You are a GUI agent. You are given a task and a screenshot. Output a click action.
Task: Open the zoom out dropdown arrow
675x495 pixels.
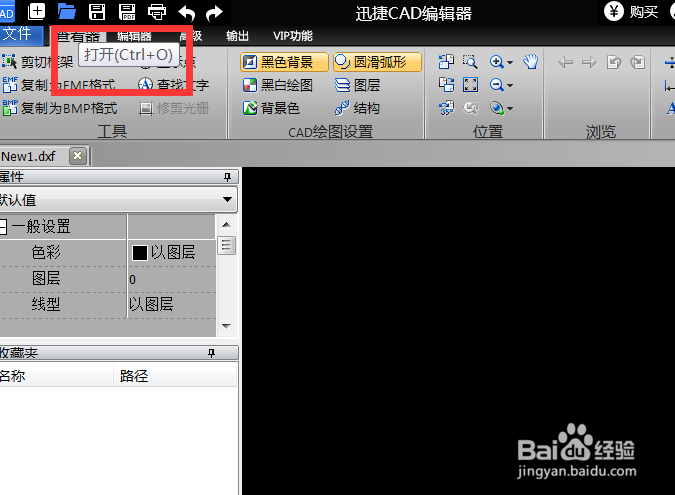(510, 86)
